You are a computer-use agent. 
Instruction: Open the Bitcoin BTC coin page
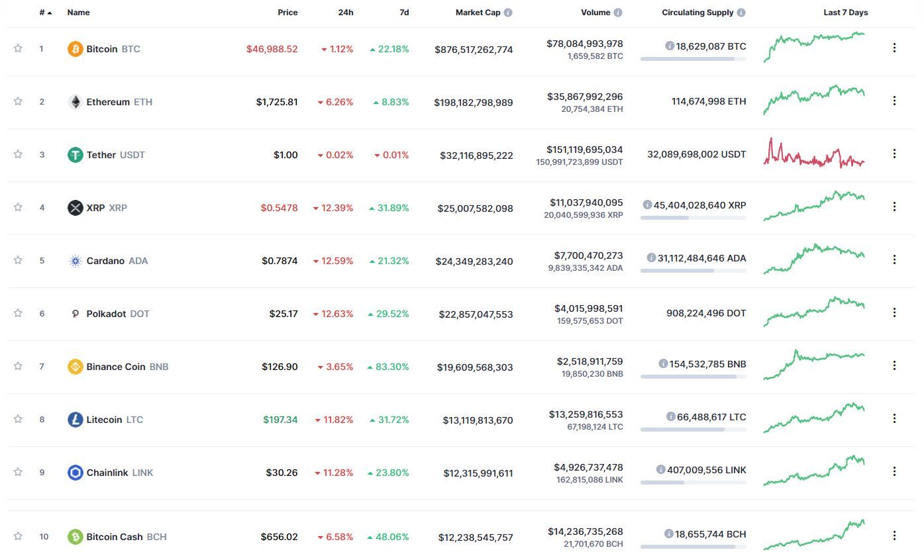(x=113, y=49)
